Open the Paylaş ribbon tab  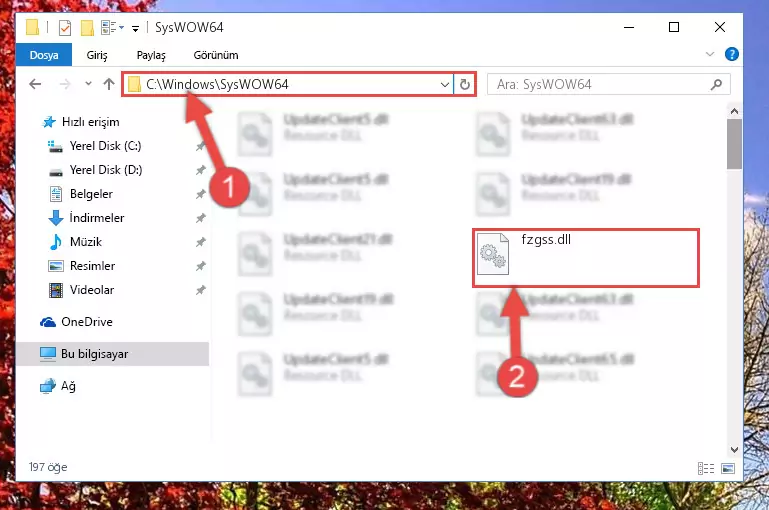[151, 55]
